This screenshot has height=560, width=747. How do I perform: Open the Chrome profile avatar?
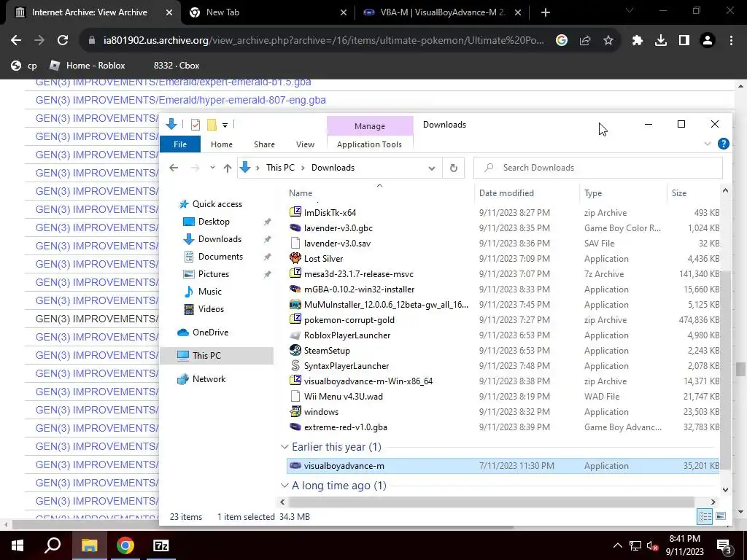click(x=708, y=41)
